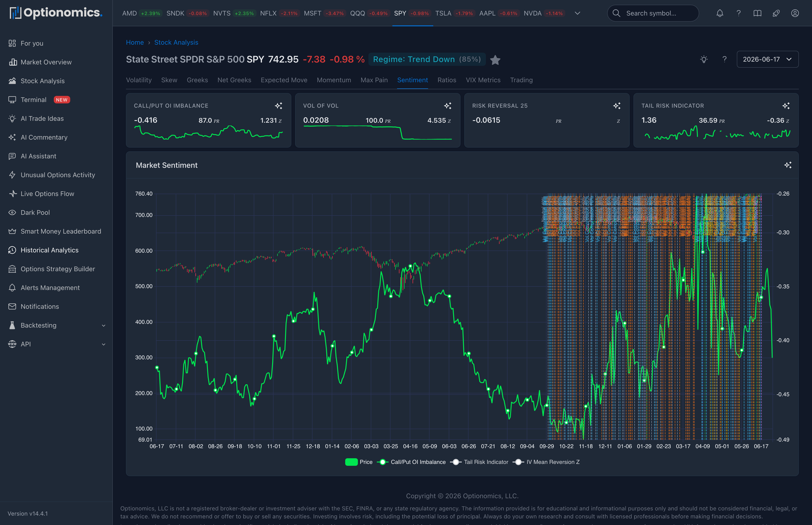Toggle Price series in chart legend
This screenshot has width=812, height=525.
[x=359, y=462]
